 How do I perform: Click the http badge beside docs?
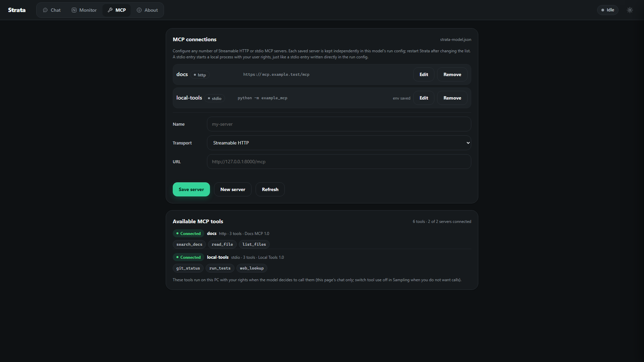click(x=200, y=75)
